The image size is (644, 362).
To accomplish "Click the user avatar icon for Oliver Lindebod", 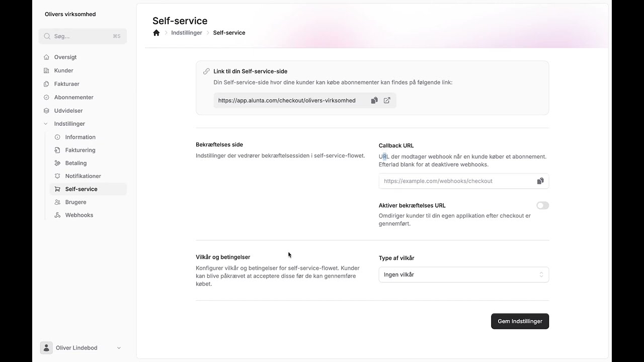I will (46, 347).
